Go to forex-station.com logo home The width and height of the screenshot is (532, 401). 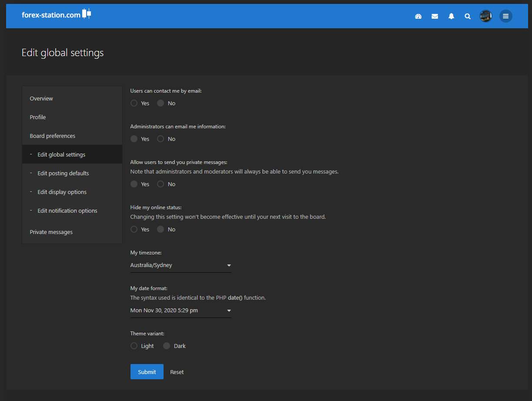pos(56,15)
